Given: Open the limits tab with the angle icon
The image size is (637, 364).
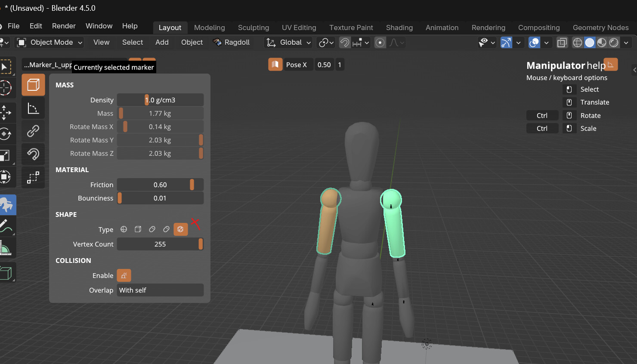Looking at the screenshot, I should pyautogui.click(x=33, y=108).
